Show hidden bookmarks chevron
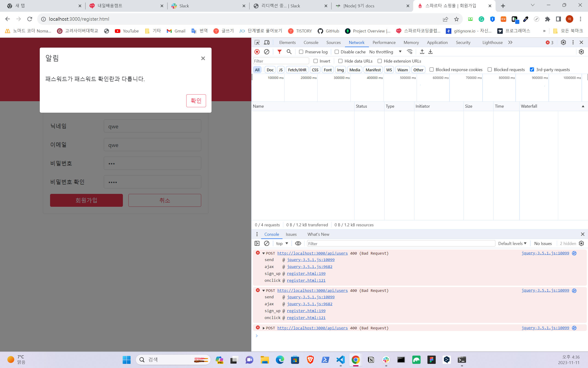Viewport: 588px width, 368px height. (544, 31)
